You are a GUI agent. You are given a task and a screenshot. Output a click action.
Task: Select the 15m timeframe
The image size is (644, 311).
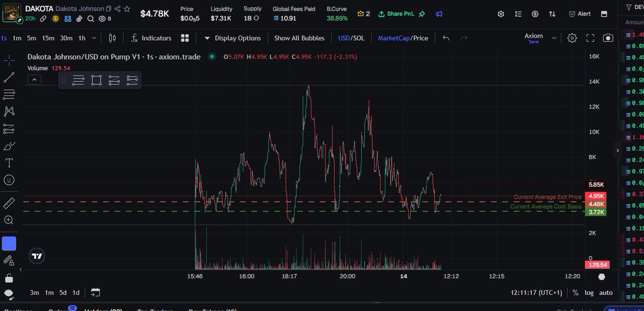point(48,38)
